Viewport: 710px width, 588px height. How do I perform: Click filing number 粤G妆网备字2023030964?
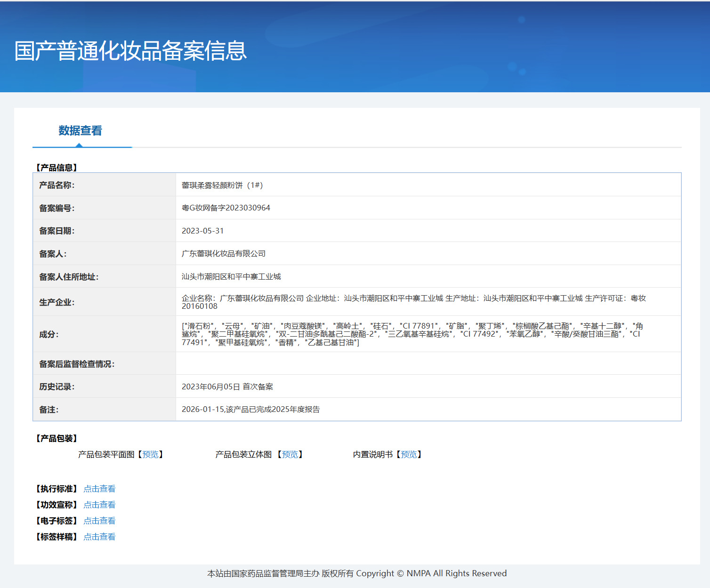coord(226,208)
